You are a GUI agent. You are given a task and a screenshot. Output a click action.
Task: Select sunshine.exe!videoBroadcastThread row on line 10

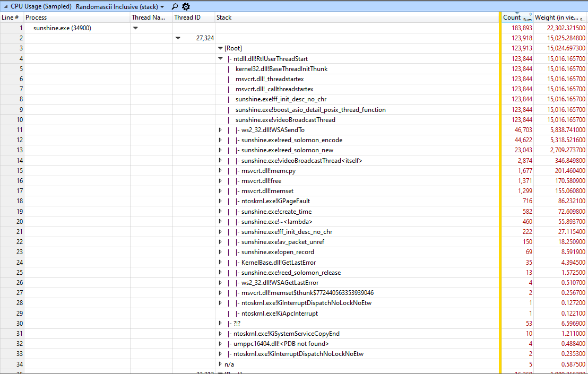point(286,120)
